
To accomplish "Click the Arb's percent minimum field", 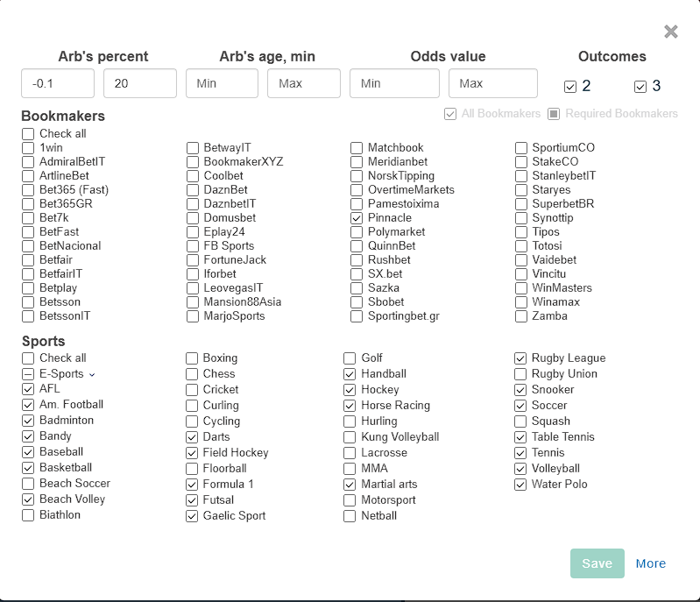I will click(x=58, y=83).
